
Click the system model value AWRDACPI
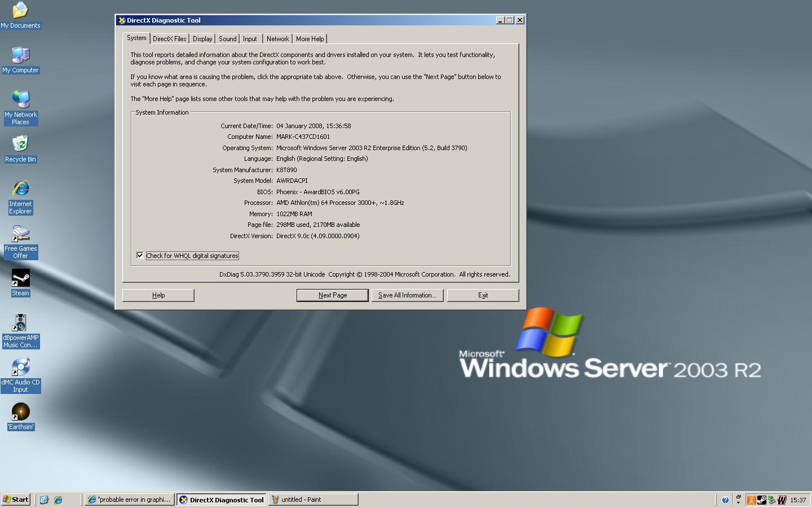click(292, 181)
